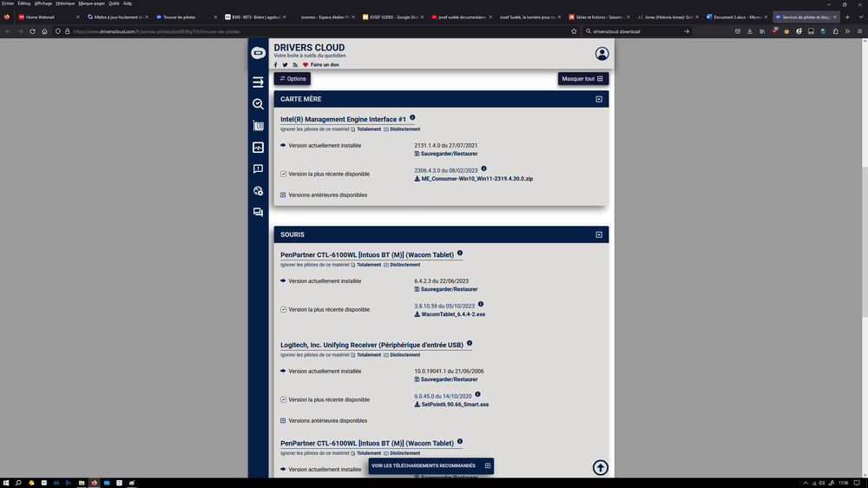Click the Masquer tout button
Screen dimensions: 868x488
[582, 79]
